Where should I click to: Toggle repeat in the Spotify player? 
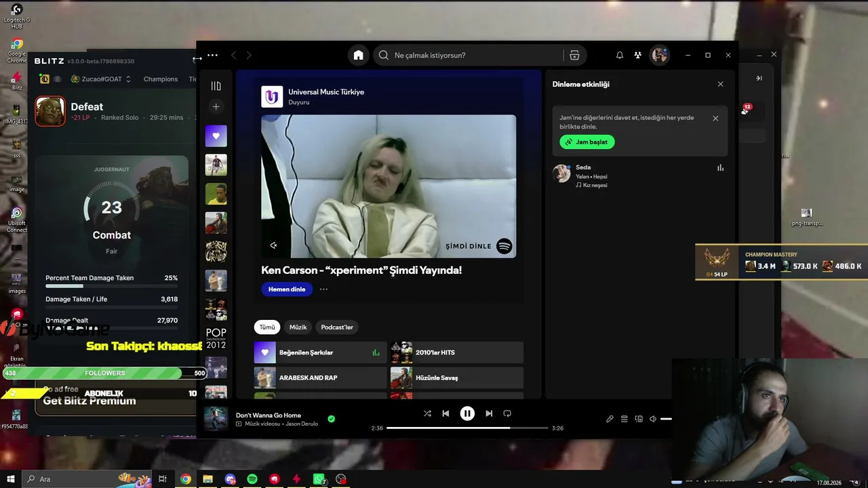click(x=507, y=413)
